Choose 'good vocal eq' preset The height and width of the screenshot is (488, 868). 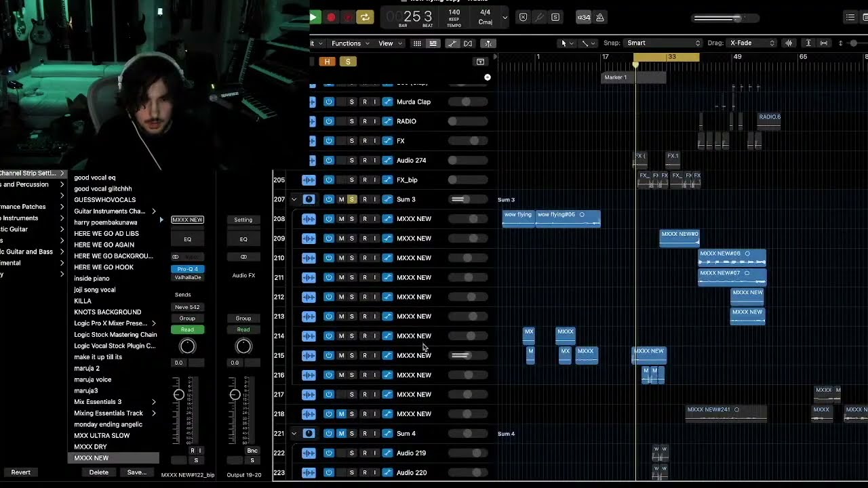[x=95, y=178]
